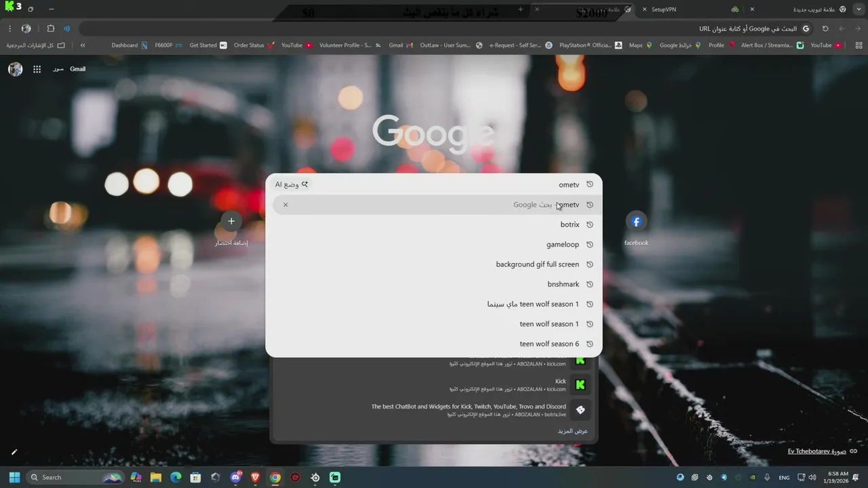
Task: Expand the tab search dropdown arrow
Action: pyautogui.click(x=859, y=9)
